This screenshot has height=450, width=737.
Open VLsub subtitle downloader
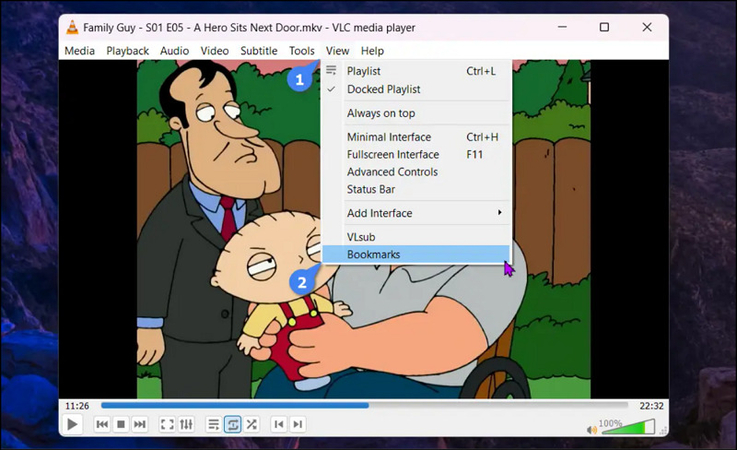pyautogui.click(x=416, y=237)
